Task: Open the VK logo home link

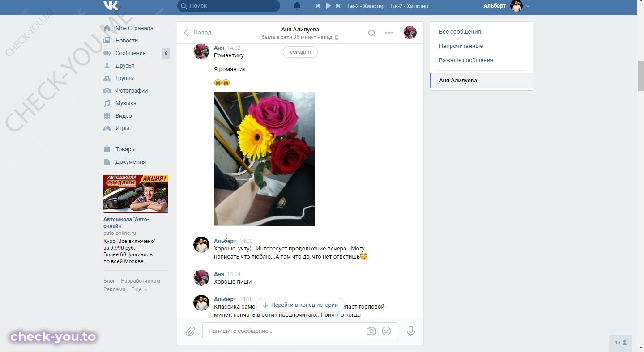Action: [111, 5]
